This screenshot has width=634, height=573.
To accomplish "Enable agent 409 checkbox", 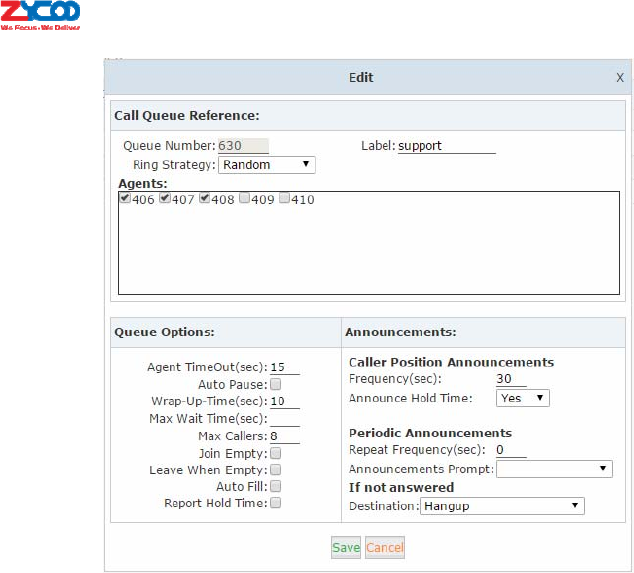I will click(x=245, y=199).
